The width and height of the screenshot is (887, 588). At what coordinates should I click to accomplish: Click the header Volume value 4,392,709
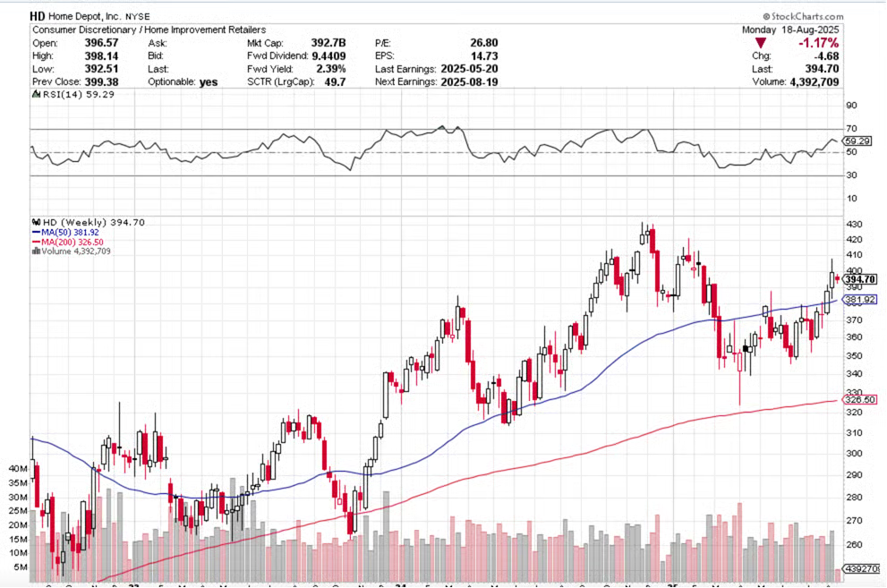(x=813, y=82)
